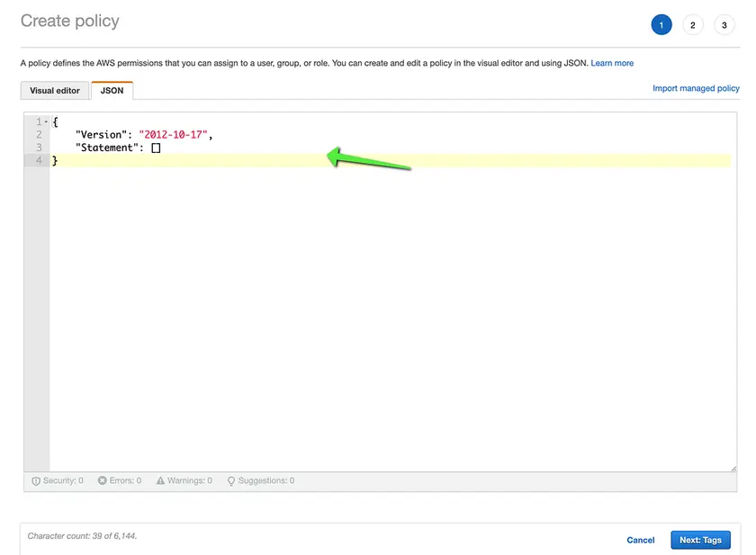Screen dimensions: 756x555
Task: Click the "Suggestions: 0" status text
Action: point(266,480)
